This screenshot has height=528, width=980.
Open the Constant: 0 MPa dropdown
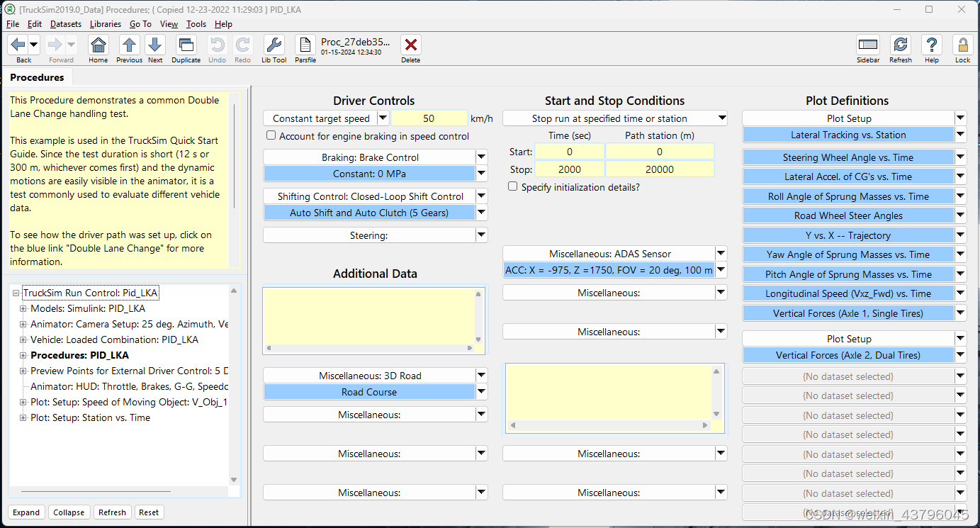482,174
